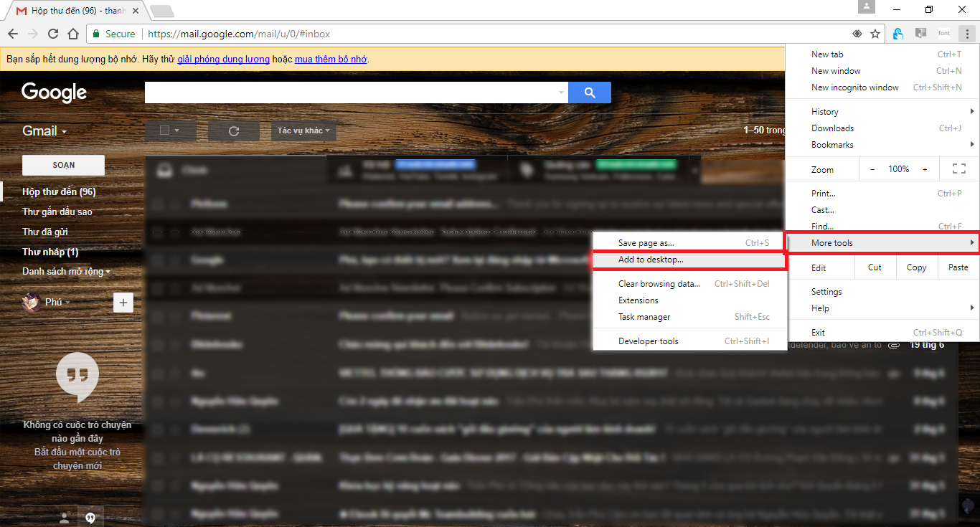Viewport: 980px width, 527px height.
Task: Expand the select-all dropdown arrow
Action: pyautogui.click(x=176, y=130)
